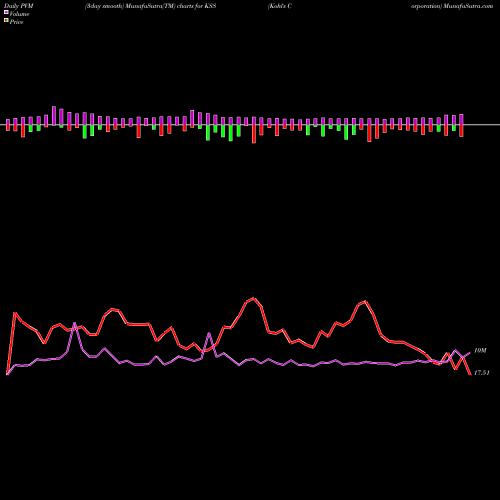
Task: Click the '(Kohl's C' company name text
Action: (x=280, y=6)
